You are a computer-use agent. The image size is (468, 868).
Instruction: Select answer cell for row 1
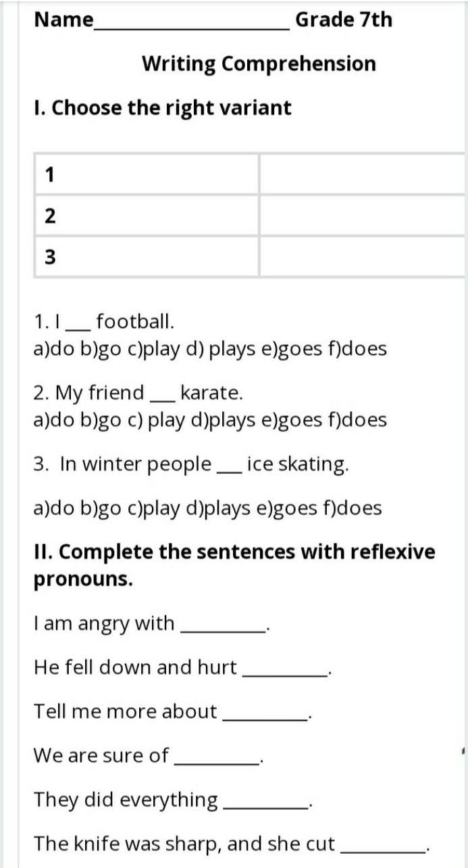click(x=363, y=174)
